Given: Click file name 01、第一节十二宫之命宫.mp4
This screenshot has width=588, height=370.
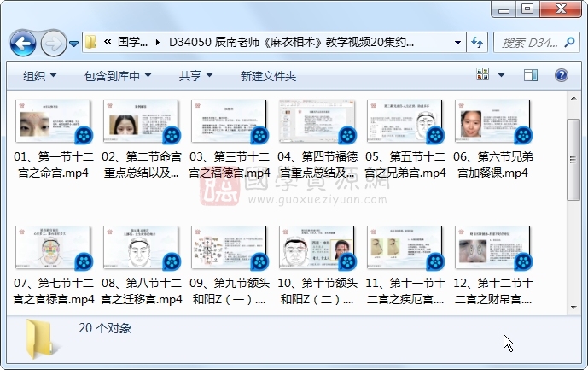Looking at the screenshot, I should point(53,165).
